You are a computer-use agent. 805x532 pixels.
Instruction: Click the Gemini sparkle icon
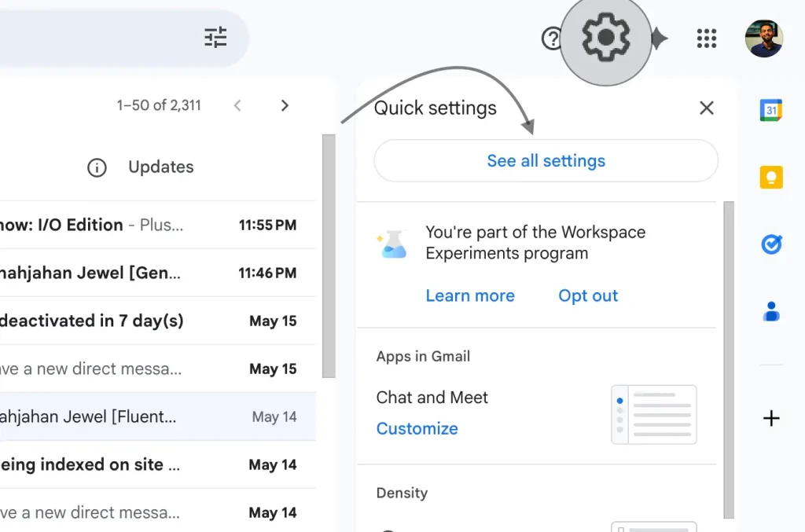(660, 39)
